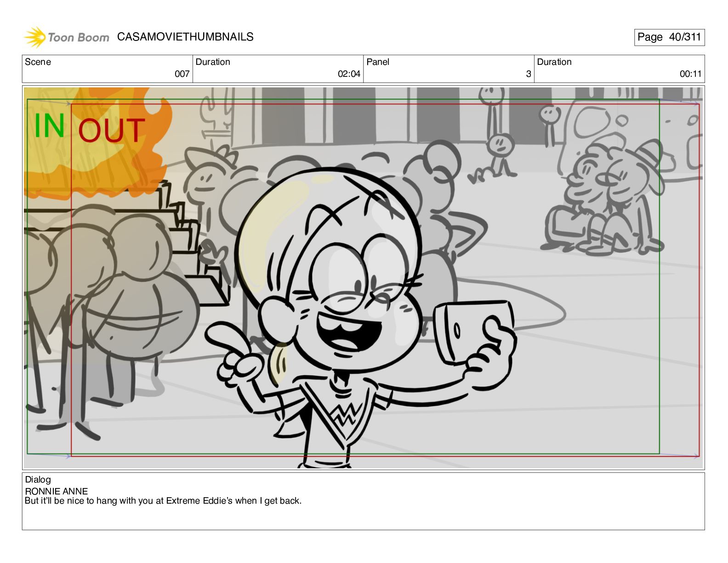This screenshot has height=563, width=728.
Task: Select panel duration value 00:11
Action: click(691, 74)
